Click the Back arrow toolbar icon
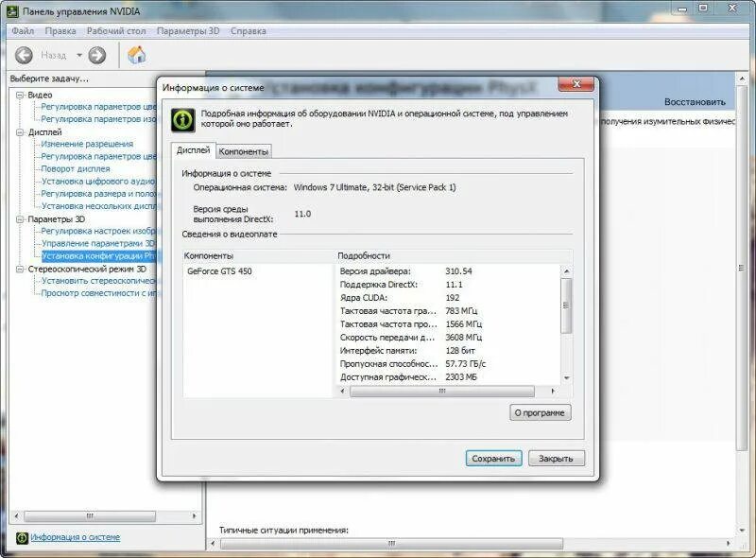This screenshot has width=756, height=558. 24,55
